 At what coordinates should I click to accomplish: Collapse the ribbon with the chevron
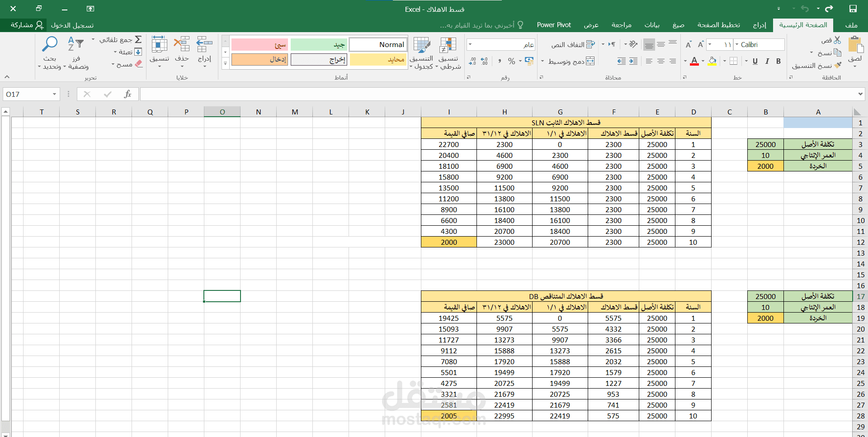pyautogui.click(x=7, y=77)
